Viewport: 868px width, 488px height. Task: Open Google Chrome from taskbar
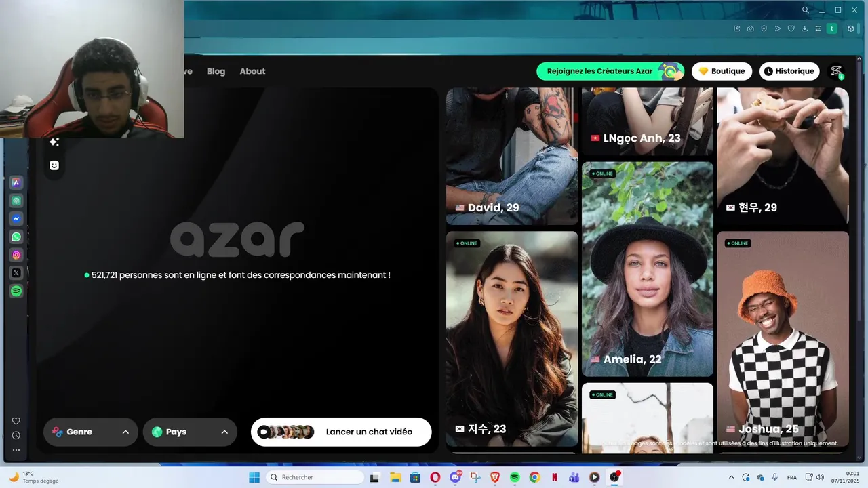coord(534,477)
